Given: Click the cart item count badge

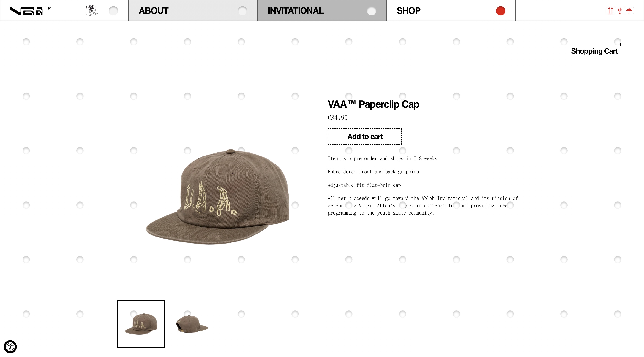Looking at the screenshot, I should coord(620,45).
